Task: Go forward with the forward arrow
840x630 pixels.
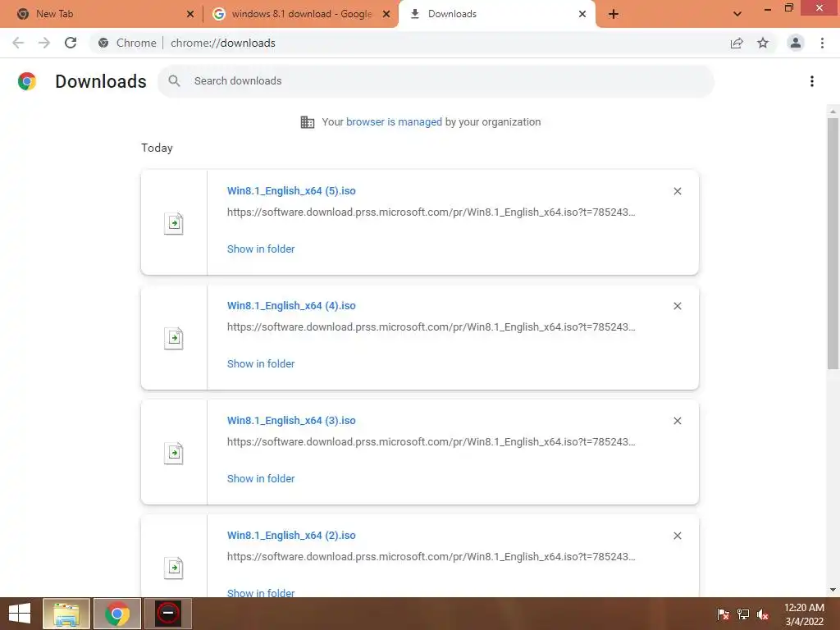Action: click(x=44, y=43)
